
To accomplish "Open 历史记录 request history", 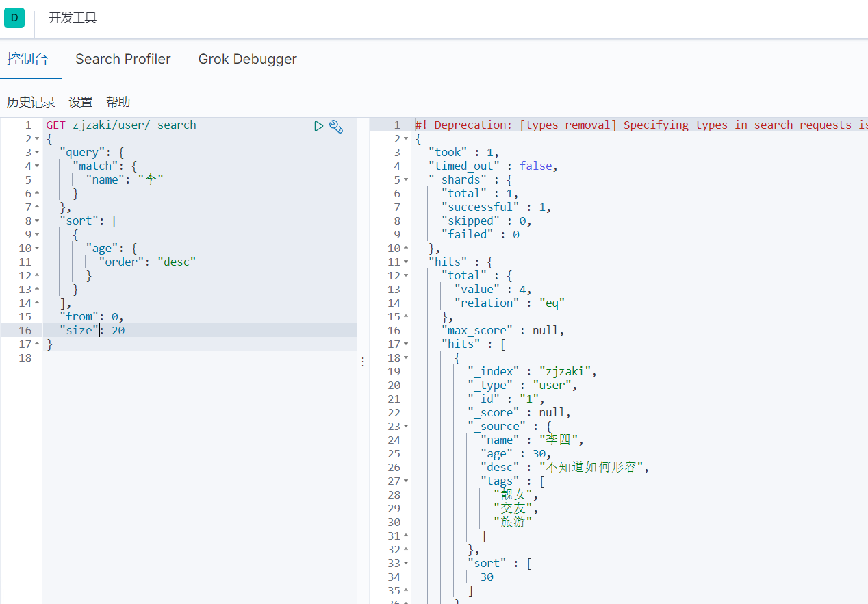I will pyautogui.click(x=31, y=102).
